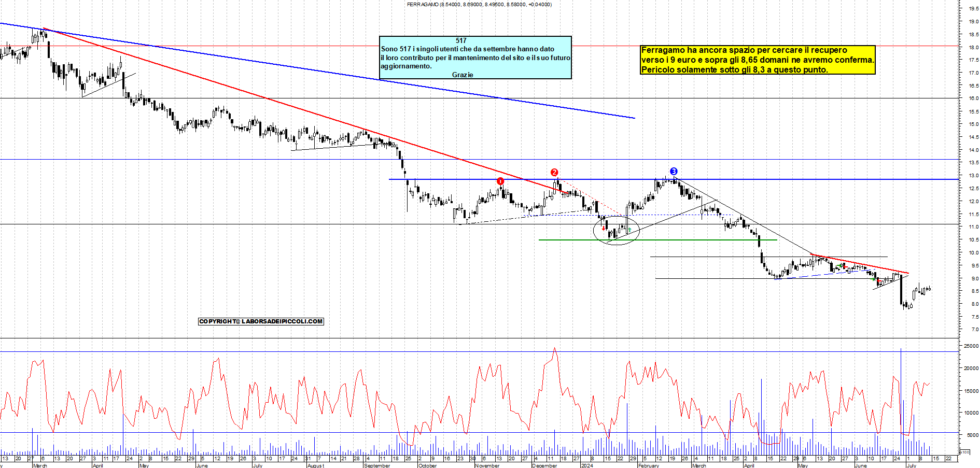Click the 25000 volume axis label
The image size is (980, 468).
[971, 346]
